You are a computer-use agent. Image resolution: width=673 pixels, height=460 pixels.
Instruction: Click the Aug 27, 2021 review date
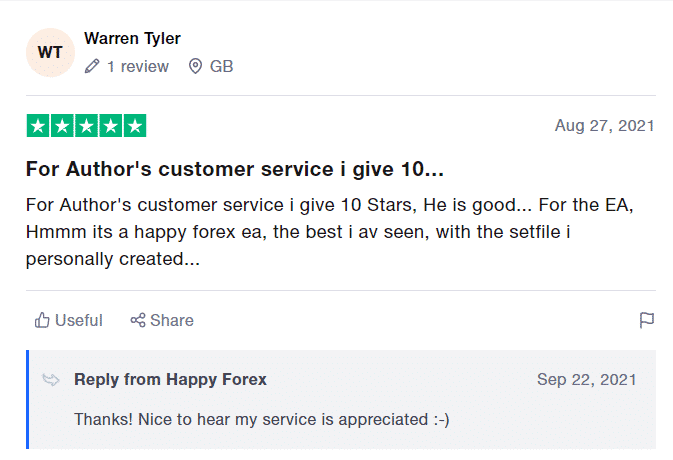604,126
